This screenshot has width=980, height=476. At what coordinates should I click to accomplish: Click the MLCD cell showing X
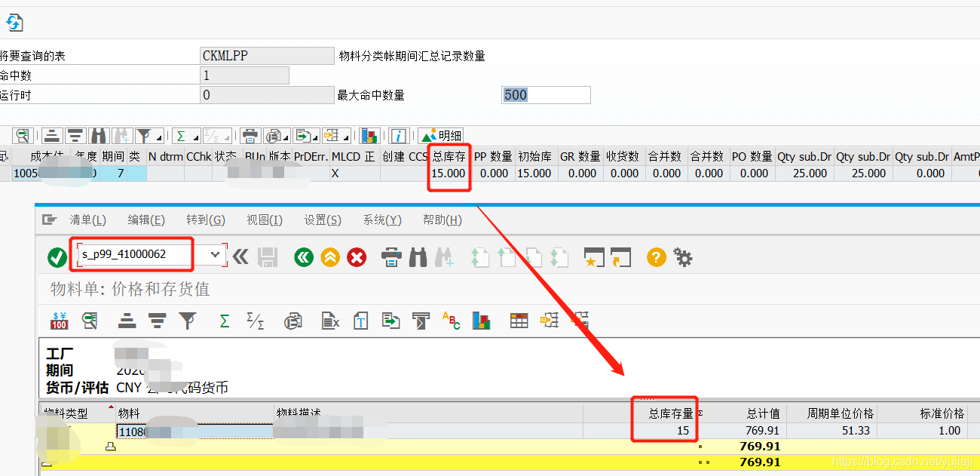pyautogui.click(x=354, y=174)
